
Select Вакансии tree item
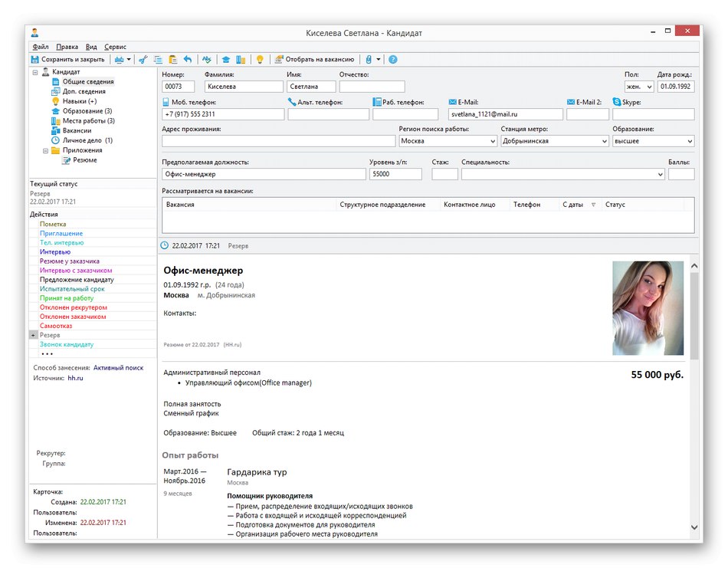(x=77, y=130)
